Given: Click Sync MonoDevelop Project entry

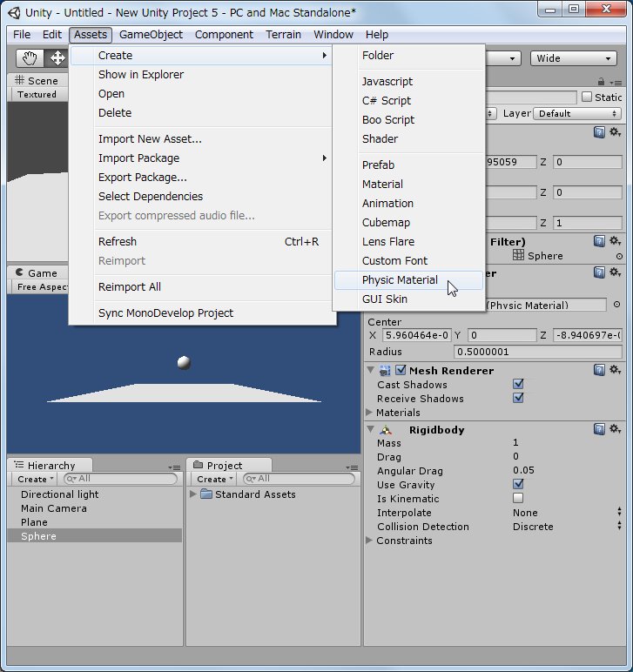Looking at the screenshot, I should pos(201,313).
